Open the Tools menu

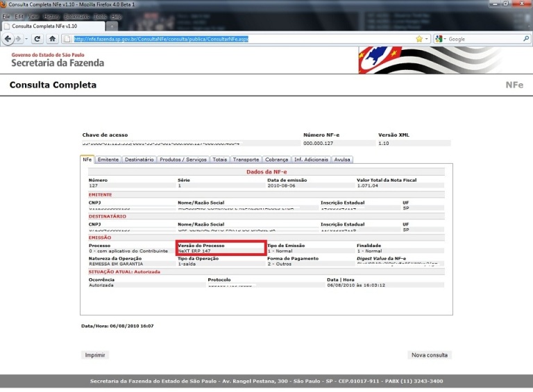100,17
